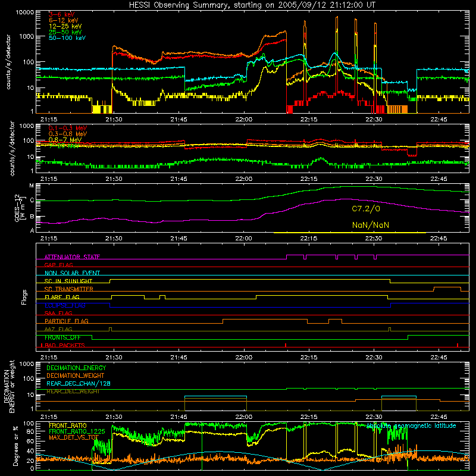Click the green "7-20 MeV" legend label
Screen dimensions: 476x476
click(x=64, y=146)
